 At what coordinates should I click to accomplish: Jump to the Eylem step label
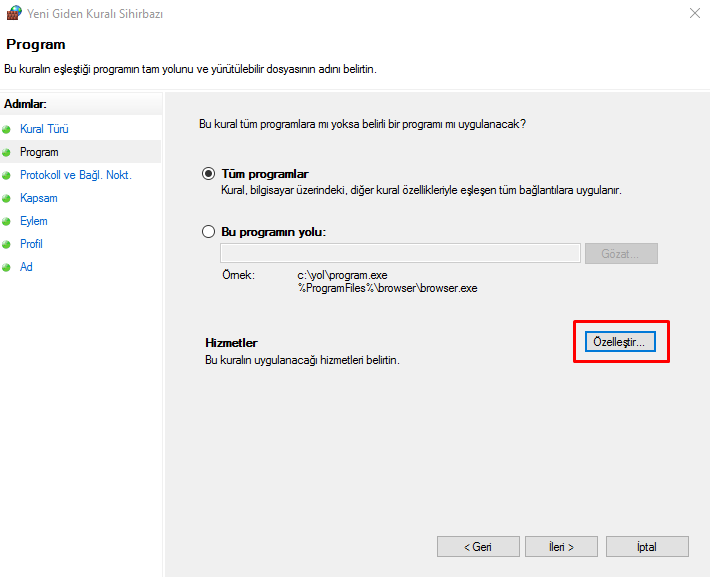pyautogui.click(x=34, y=221)
